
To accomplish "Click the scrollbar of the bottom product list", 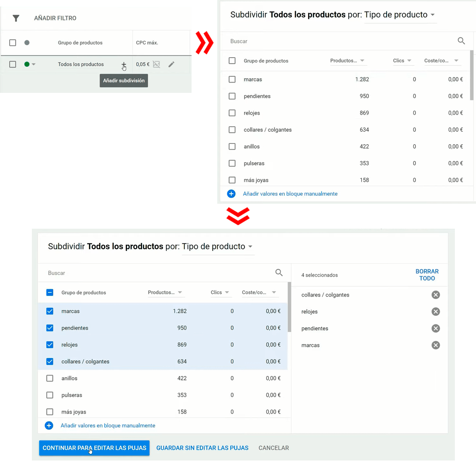I will [289, 307].
